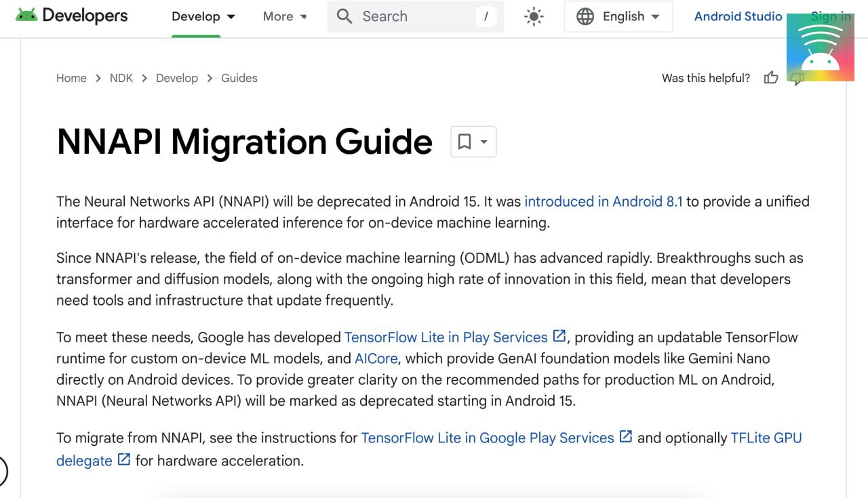This screenshot has width=868, height=498.
Task: Click the Sign in button
Action: coord(831,16)
